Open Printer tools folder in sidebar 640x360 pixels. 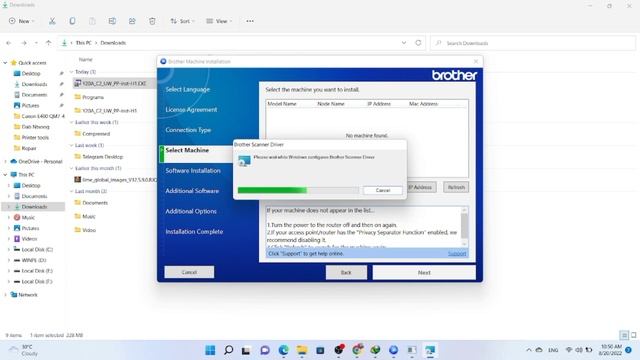pyautogui.click(x=35, y=138)
